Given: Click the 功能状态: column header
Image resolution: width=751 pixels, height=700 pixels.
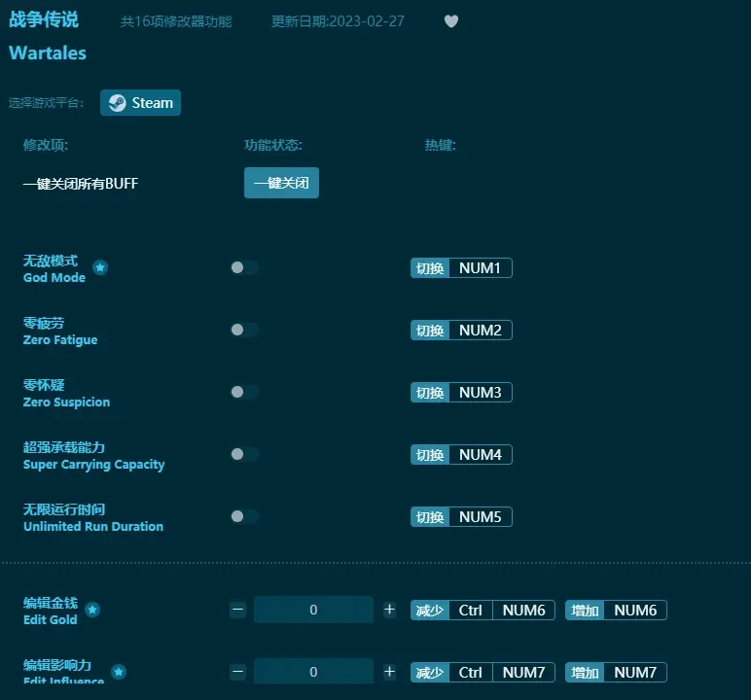Looking at the screenshot, I should click(x=273, y=145).
